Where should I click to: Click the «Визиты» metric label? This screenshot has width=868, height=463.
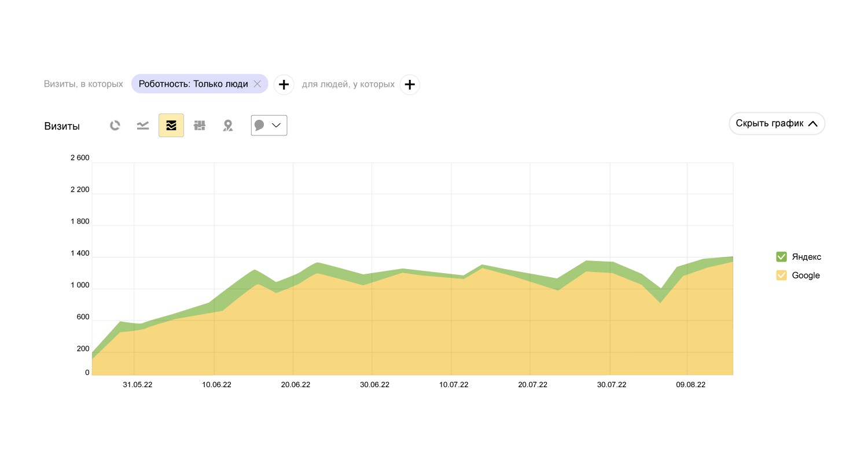(x=62, y=126)
